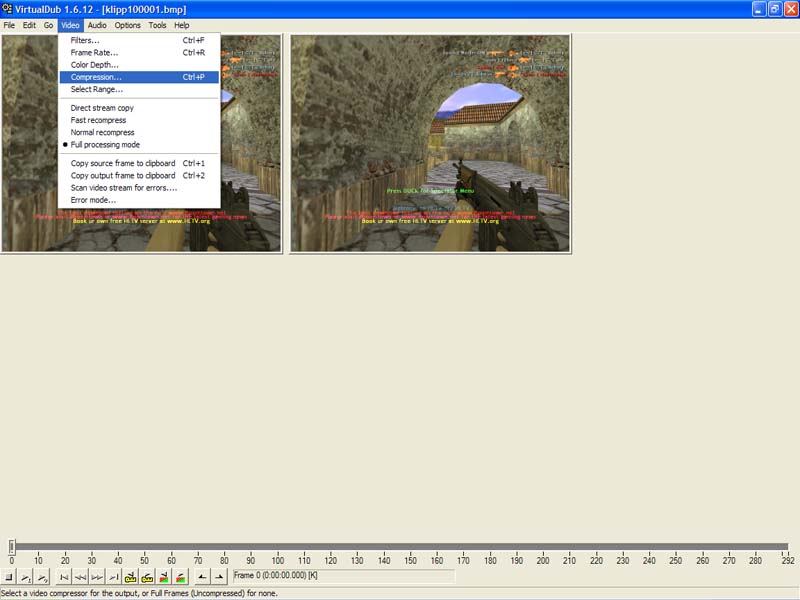Start input playback with the Play input icon
800x600 pixels.
26,577
